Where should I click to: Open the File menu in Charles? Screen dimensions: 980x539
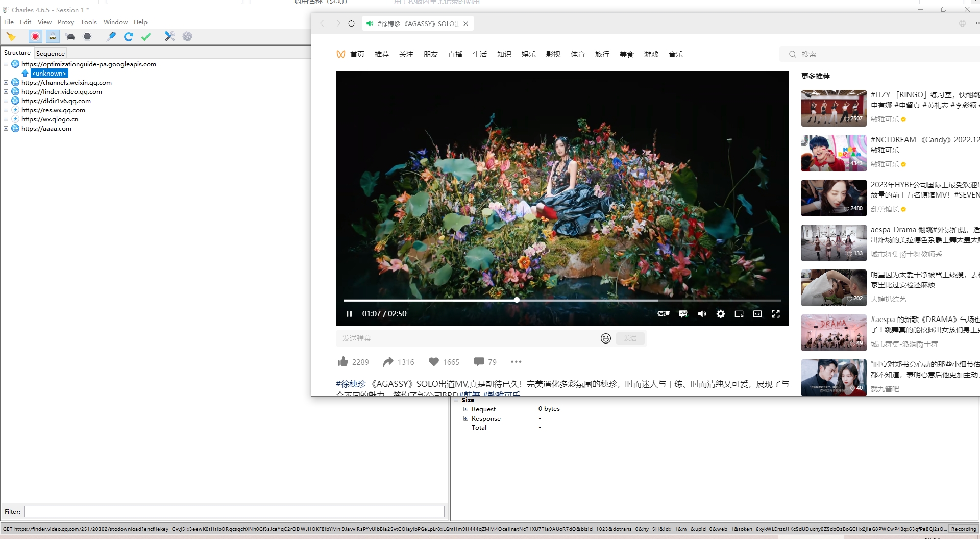pos(9,22)
